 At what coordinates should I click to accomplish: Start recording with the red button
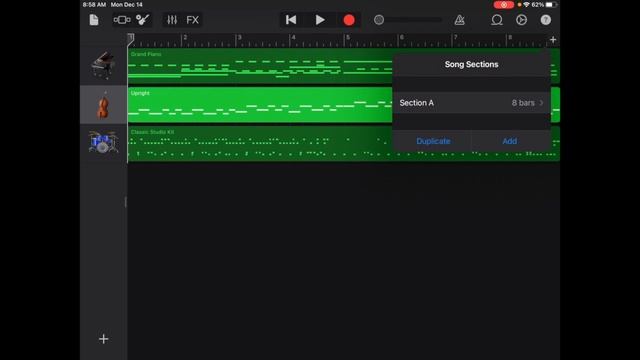pyautogui.click(x=349, y=20)
